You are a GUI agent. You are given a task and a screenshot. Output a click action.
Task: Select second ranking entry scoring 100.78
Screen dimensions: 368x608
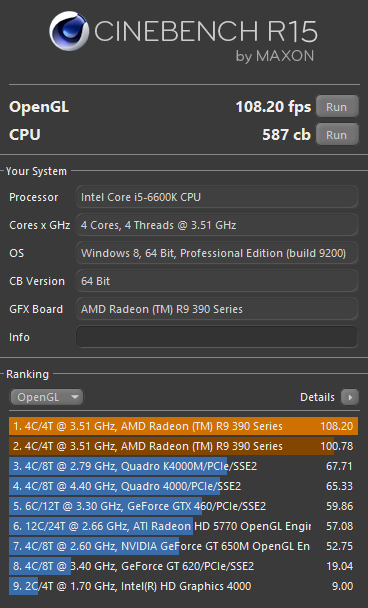[x=183, y=446]
